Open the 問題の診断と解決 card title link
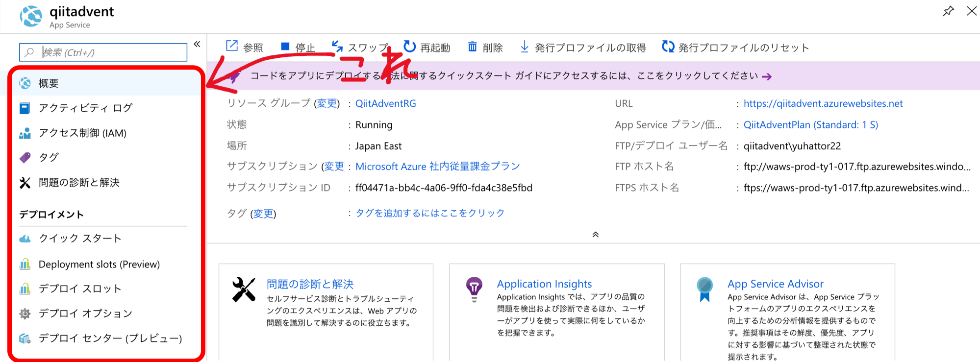Image resolution: width=980 pixels, height=362 pixels. pos(310,284)
